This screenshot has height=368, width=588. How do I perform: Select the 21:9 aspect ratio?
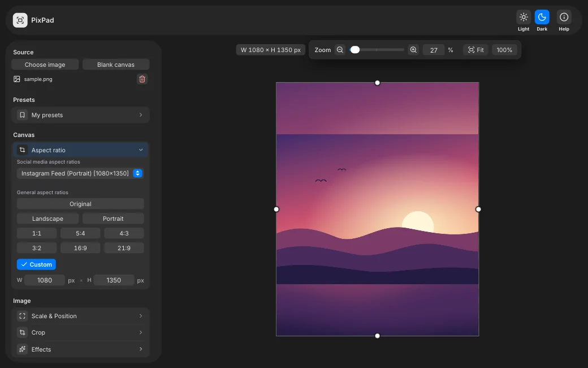point(124,248)
